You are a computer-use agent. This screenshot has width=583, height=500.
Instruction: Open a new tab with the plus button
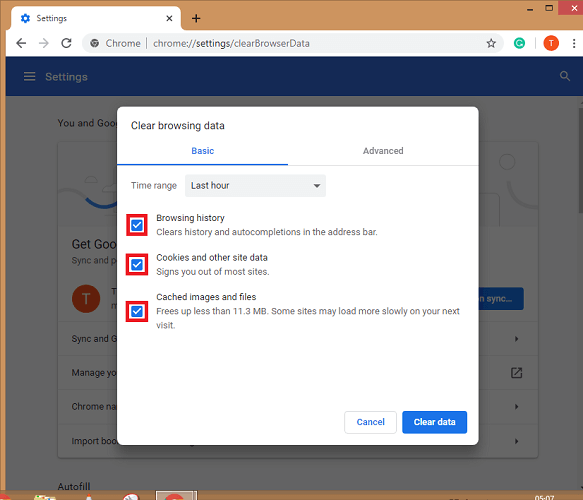tap(196, 18)
